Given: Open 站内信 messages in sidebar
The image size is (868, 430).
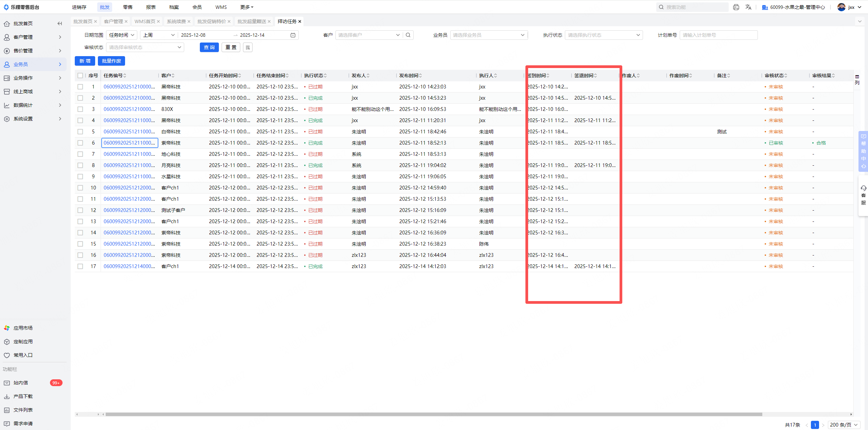Looking at the screenshot, I should [21, 383].
